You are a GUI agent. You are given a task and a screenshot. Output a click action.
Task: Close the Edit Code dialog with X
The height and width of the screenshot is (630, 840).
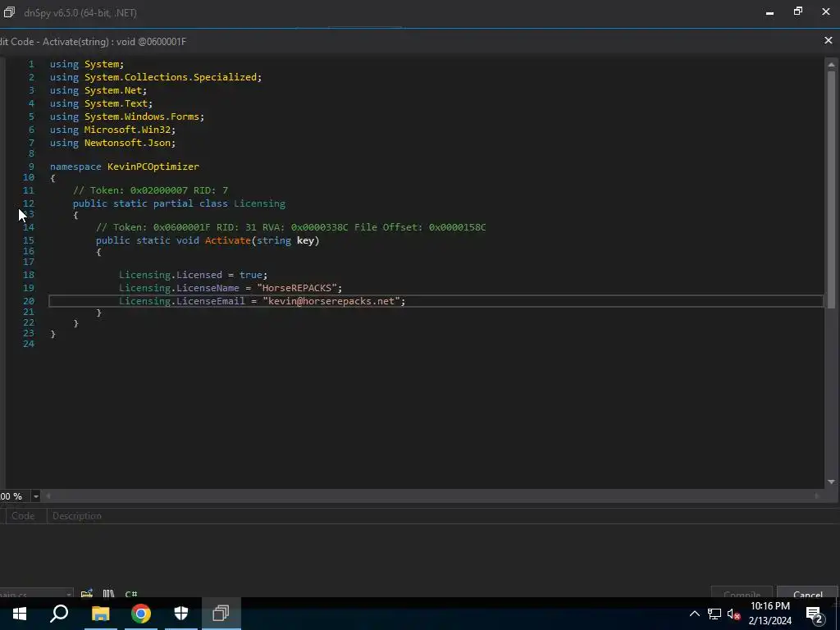point(829,40)
